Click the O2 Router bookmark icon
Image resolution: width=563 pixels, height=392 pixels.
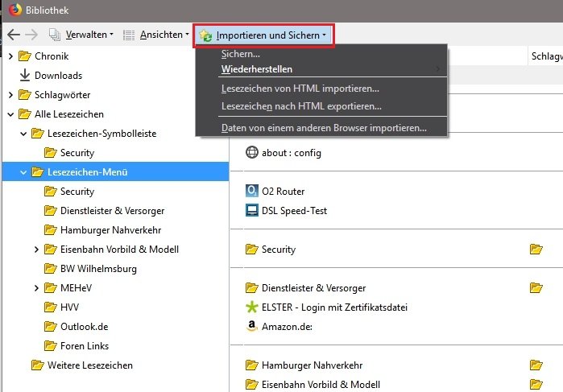point(251,192)
